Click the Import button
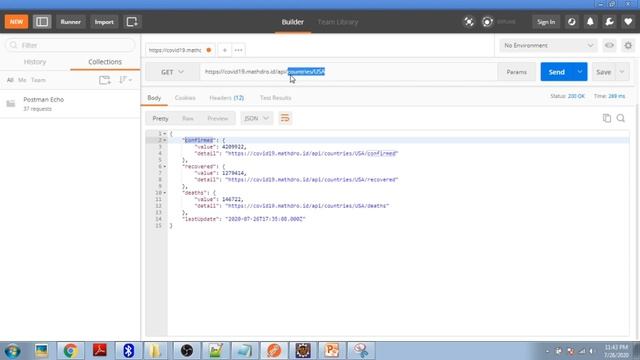This screenshot has height=360, width=640. (x=104, y=22)
